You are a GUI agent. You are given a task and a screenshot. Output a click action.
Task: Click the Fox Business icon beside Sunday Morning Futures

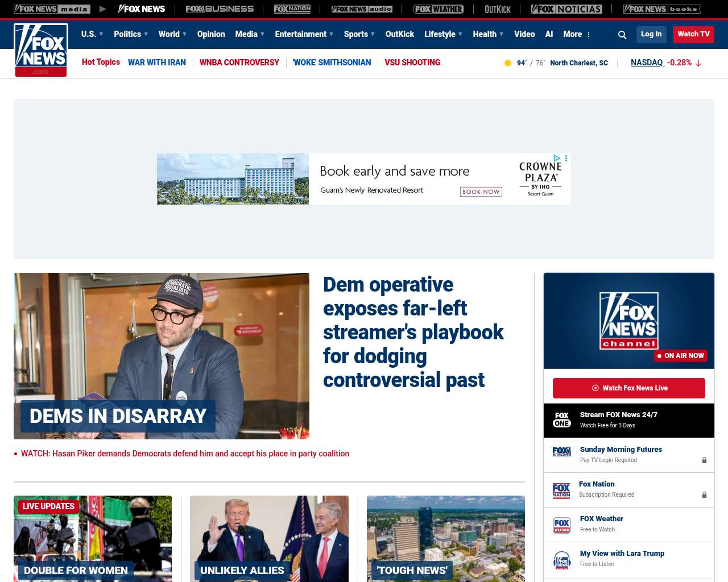[562, 452]
